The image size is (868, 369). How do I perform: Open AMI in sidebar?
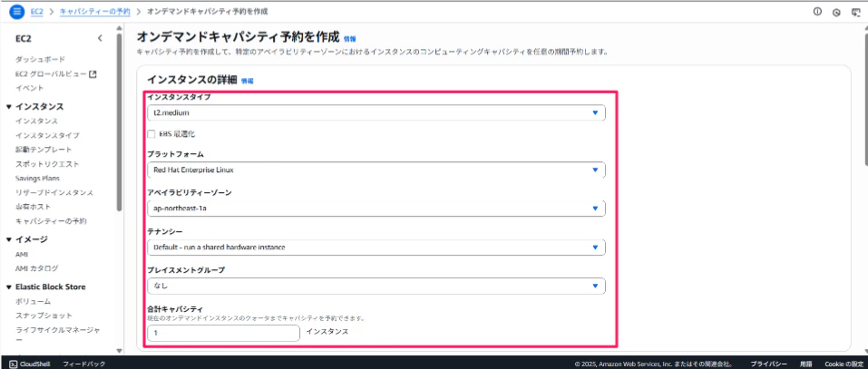(x=22, y=255)
